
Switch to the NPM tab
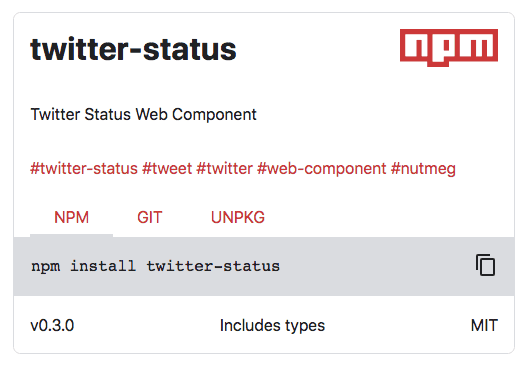pyautogui.click(x=72, y=217)
